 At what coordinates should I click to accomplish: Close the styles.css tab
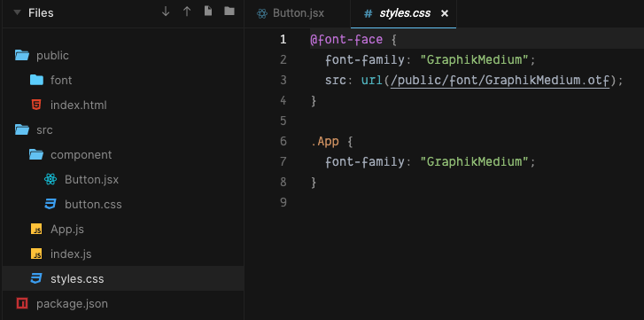coord(444,13)
